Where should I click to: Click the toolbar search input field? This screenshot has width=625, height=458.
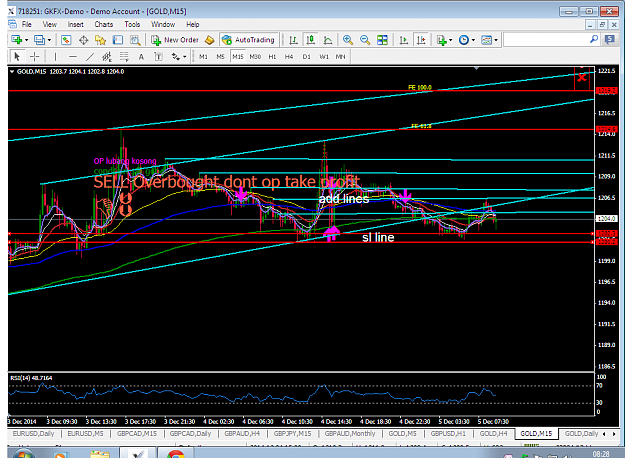click(x=546, y=40)
